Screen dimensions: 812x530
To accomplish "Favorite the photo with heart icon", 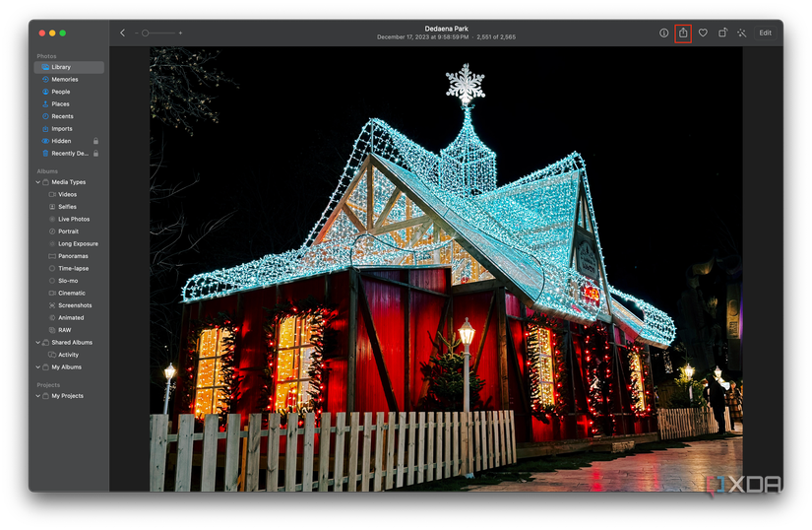I will tap(703, 33).
